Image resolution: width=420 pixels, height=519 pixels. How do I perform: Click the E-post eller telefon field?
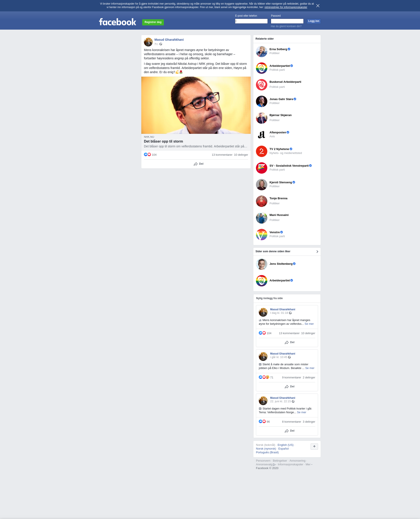tap(251, 21)
